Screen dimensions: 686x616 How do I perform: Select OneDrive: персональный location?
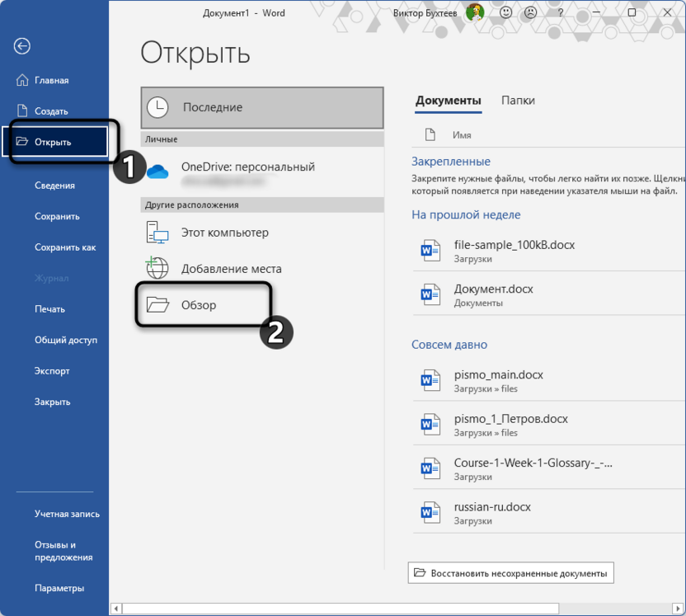tap(262, 172)
